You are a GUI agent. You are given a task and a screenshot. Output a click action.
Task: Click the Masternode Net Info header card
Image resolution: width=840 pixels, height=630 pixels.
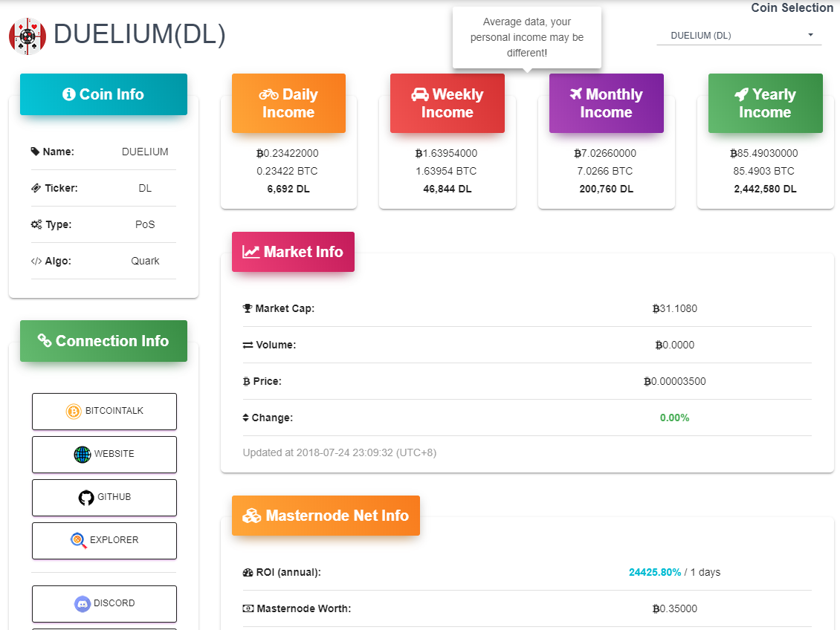[326, 516]
